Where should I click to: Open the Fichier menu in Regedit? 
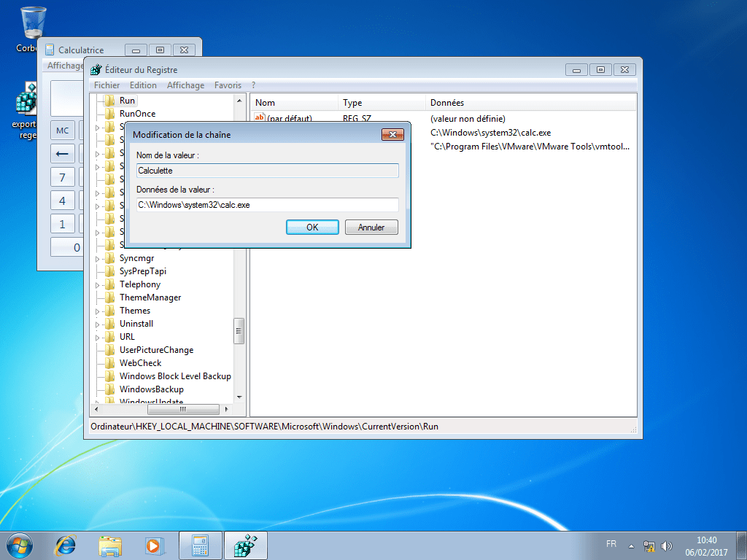[x=107, y=85]
